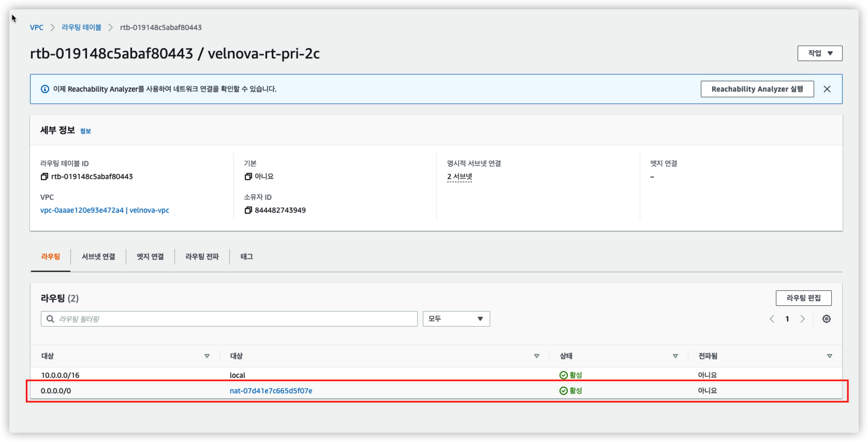Dismiss the Reachability Analyzer info banner
Screen dimensions: 868x442
tap(827, 89)
